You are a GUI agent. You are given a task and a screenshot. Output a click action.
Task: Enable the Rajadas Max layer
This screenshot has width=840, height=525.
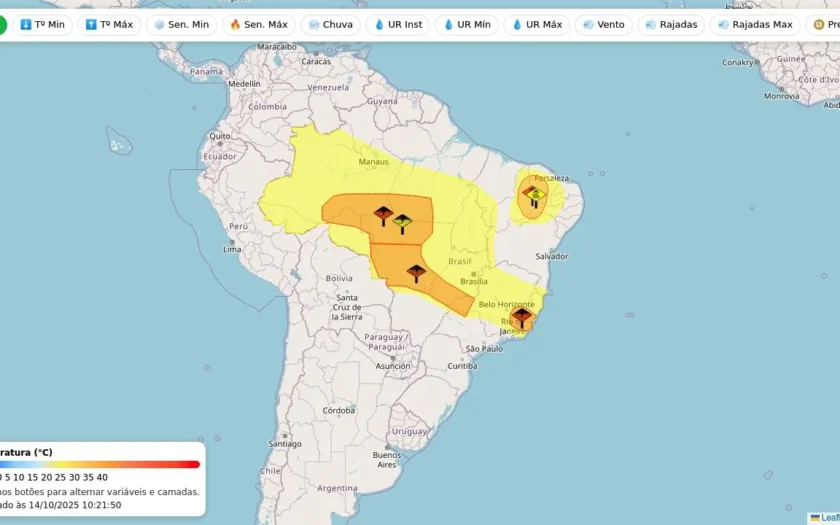(755, 25)
